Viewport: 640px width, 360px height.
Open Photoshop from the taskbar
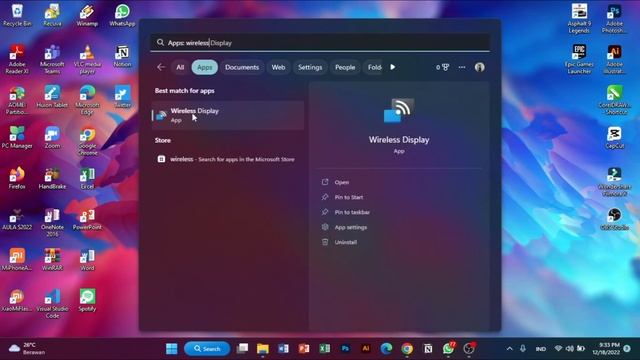click(x=345, y=349)
